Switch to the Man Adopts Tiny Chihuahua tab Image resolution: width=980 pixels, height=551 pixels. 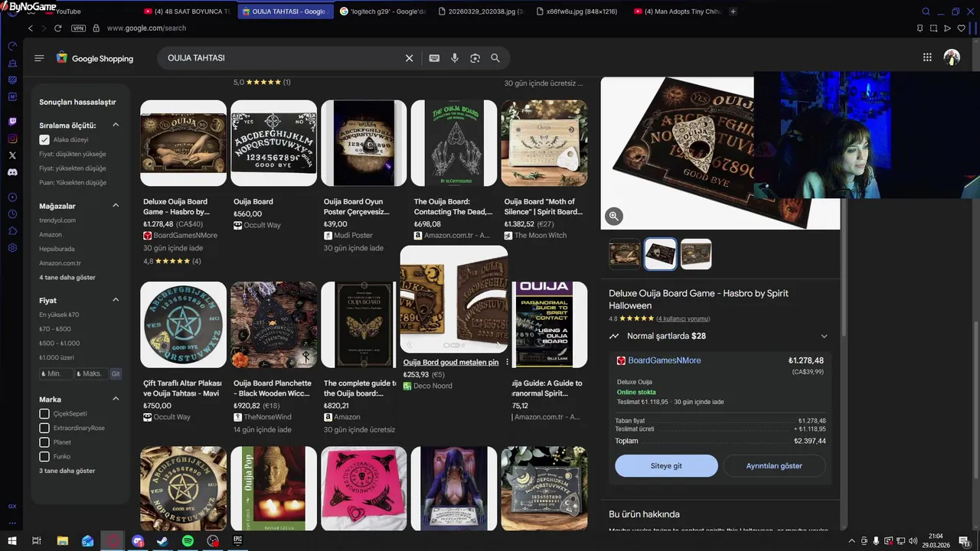coord(678,11)
